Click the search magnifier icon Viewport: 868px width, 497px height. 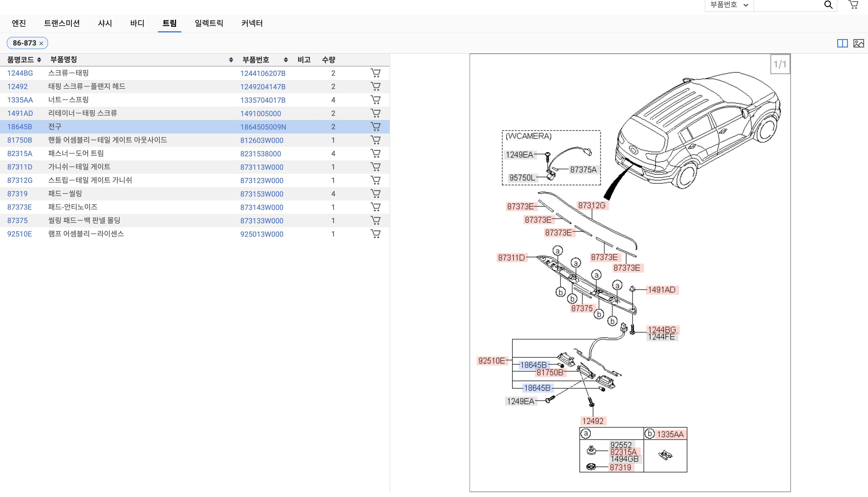pyautogui.click(x=828, y=5)
